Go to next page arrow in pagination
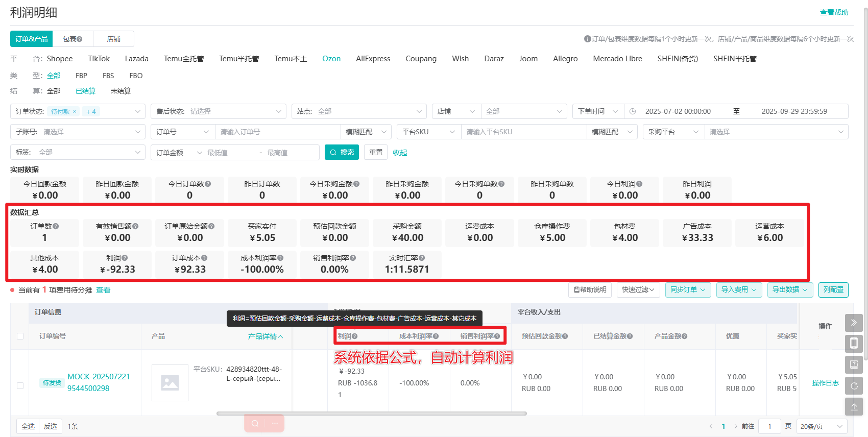Image resolution: width=868 pixels, height=437 pixels. point(736,426)
